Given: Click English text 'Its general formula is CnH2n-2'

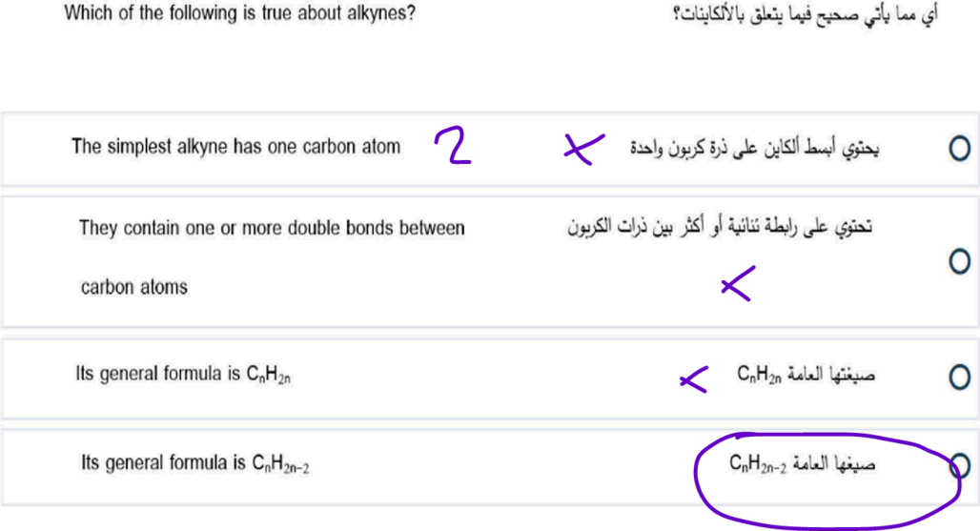Looking at the screenshot, I should 194,463.
